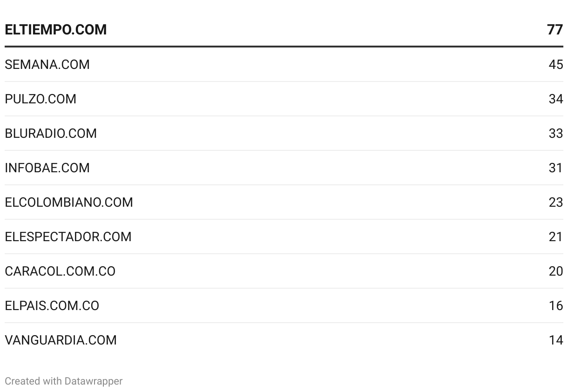This screenshot has height=392, width=568.
Task: Select the CARACOL.COM.CO entry
Action: (60, 271)
